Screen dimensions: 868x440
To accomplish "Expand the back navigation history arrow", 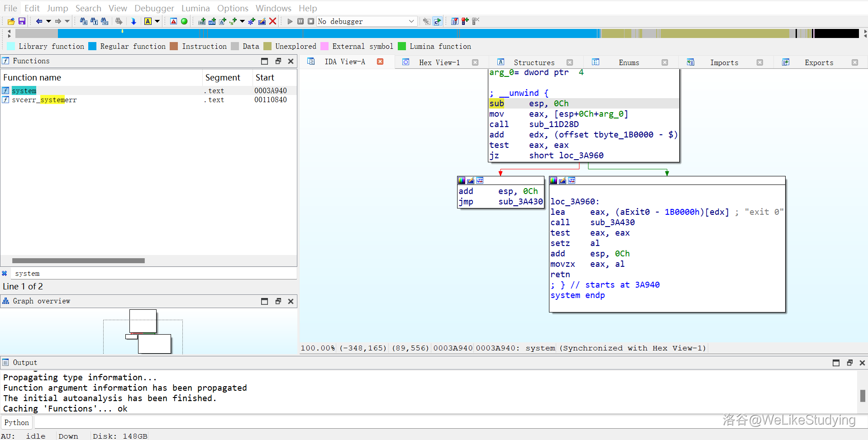I will pos(48,21).
